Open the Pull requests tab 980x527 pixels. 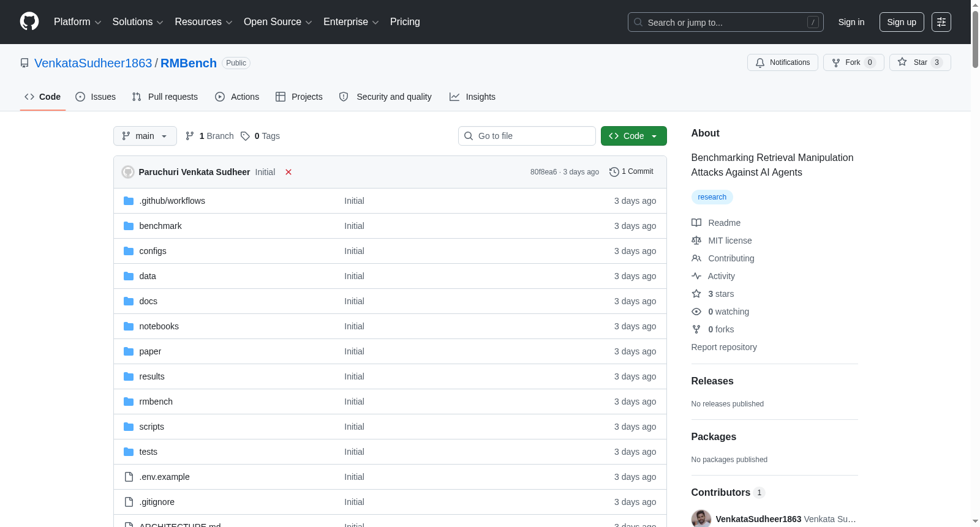165,97
